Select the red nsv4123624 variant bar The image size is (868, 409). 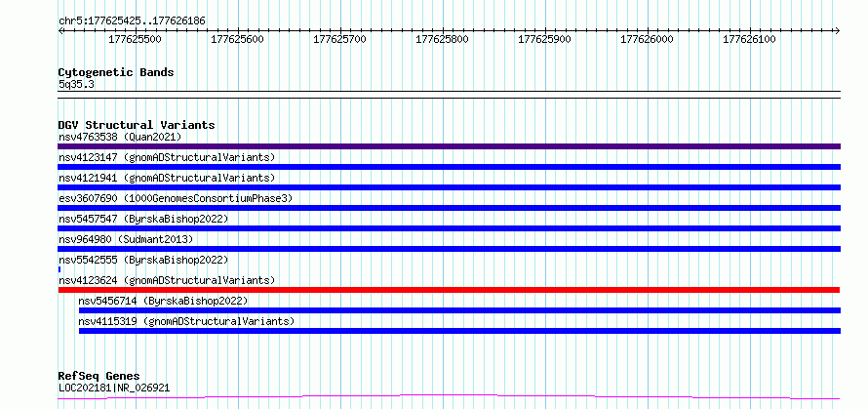click(x=449, y=290)
